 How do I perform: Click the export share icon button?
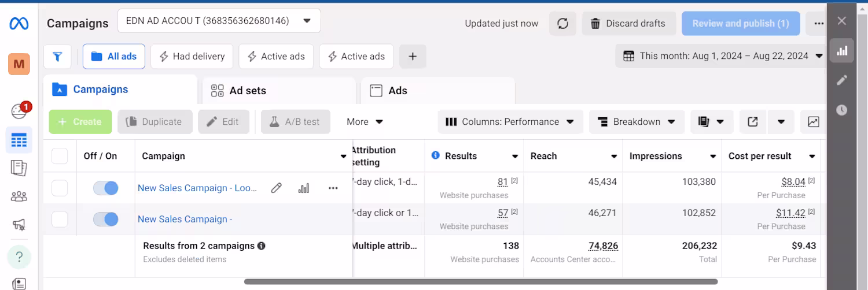(x=752, y=122)
